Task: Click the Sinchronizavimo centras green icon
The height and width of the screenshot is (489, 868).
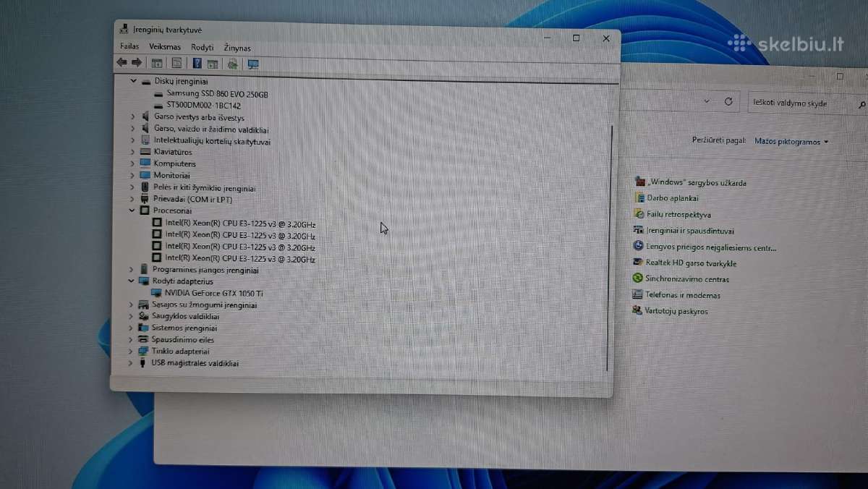Action: pos(637,278)
